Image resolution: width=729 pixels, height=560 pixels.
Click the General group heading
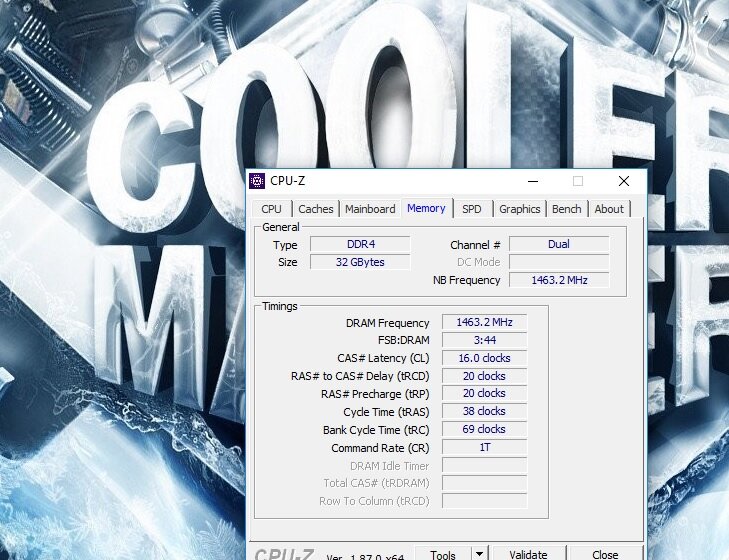coord(280,227)
